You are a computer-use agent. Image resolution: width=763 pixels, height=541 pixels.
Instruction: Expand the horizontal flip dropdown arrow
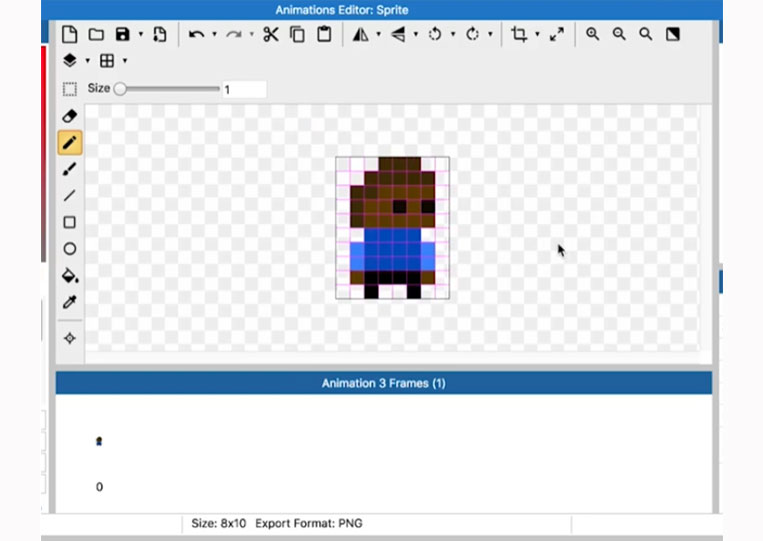tap(379, 35)
